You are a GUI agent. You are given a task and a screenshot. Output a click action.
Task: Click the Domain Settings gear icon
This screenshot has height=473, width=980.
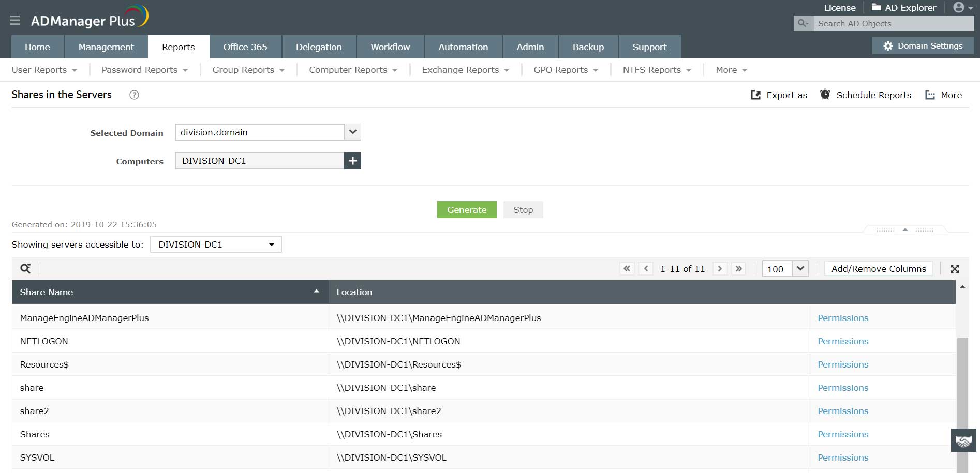tap(888, 46)
